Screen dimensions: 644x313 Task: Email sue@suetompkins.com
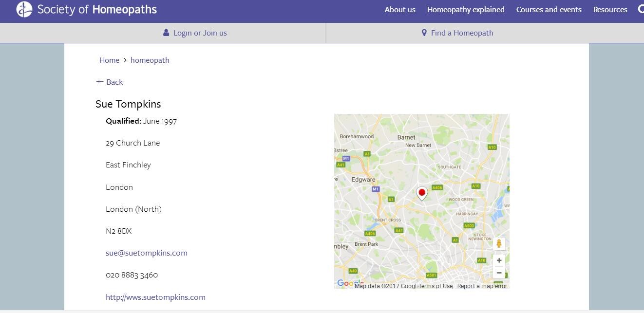pos(147,253)
